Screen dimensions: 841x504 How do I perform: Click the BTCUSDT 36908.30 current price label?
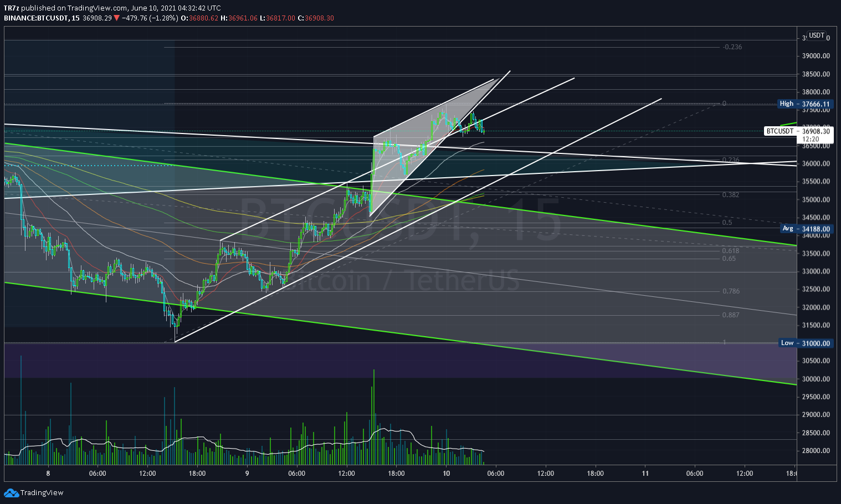(798, 131)
